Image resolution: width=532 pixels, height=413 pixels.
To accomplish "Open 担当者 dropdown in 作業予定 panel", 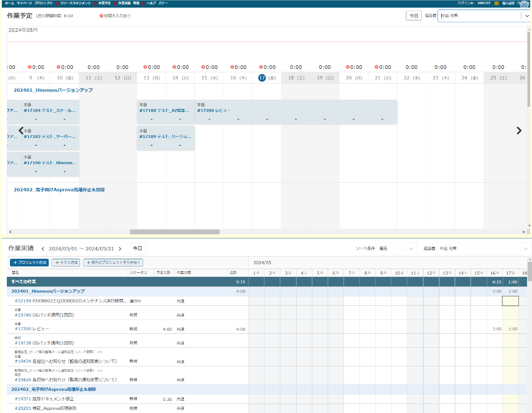I will pyautogui.click(x=527, y=16).
